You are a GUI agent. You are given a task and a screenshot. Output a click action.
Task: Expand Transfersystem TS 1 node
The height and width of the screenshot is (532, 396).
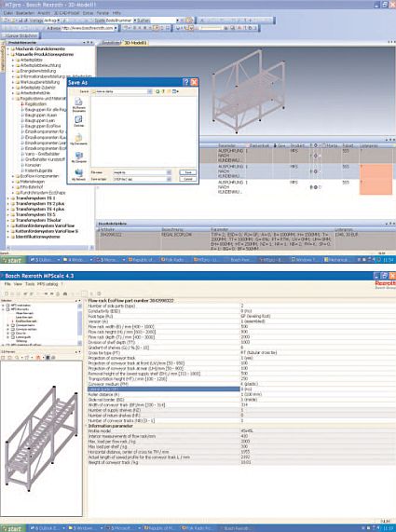8,198
